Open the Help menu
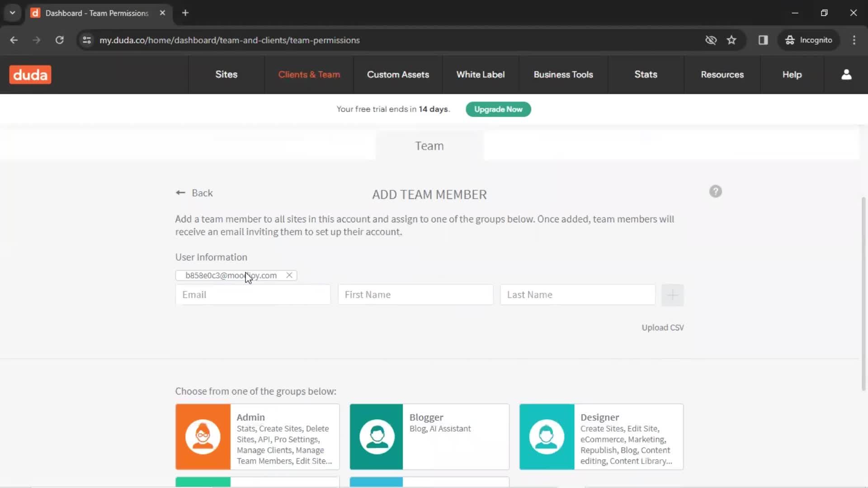The height and width of the screenshot is (488, 868). pos(792,75)
